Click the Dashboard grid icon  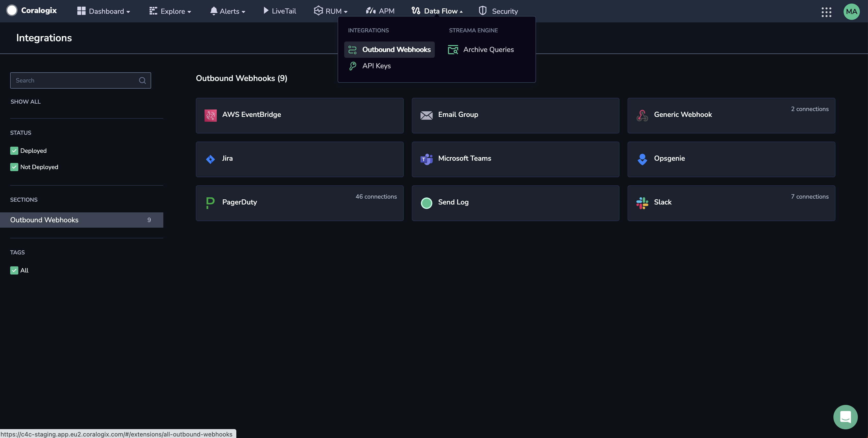click(81, 11)
